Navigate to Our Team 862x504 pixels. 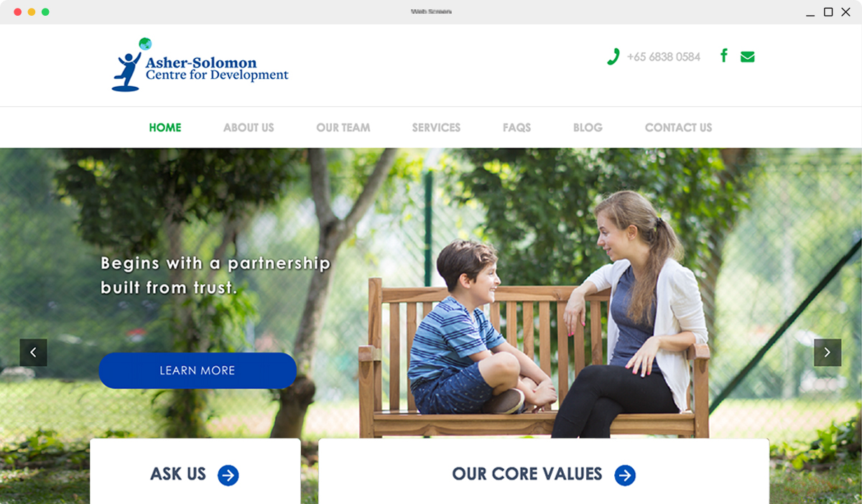point(343,128)
